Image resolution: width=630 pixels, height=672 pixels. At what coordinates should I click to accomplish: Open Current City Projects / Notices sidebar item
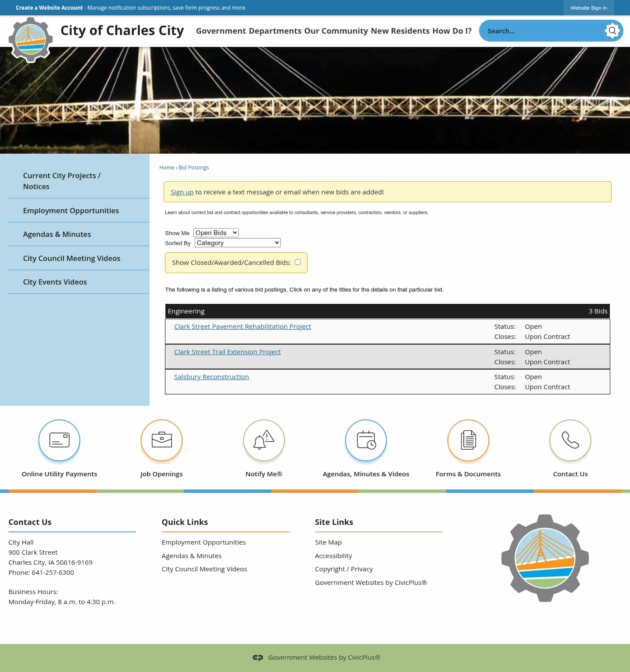click(79, 181)
